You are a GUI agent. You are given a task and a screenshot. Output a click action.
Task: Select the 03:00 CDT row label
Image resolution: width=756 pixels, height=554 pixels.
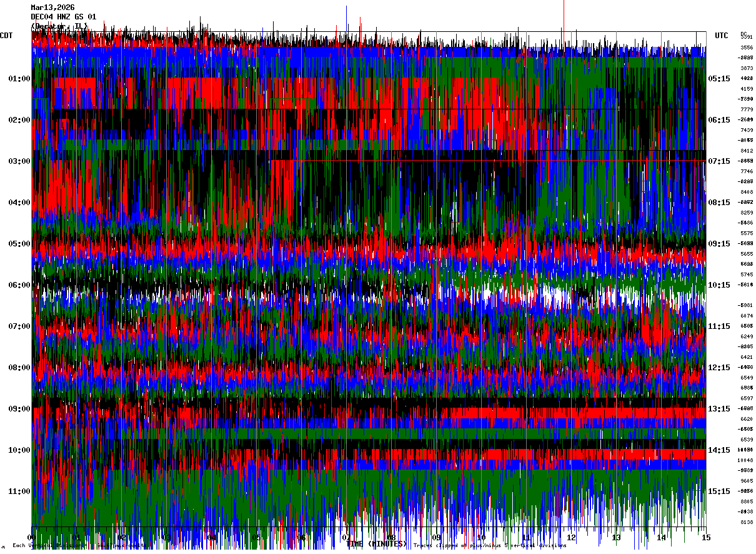pos(19,161)
